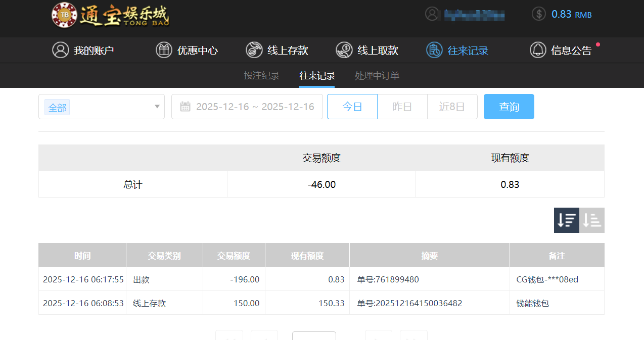Click the user avatar icon in top bar
This screenshot has height=340, width=644.
point(432,14)
